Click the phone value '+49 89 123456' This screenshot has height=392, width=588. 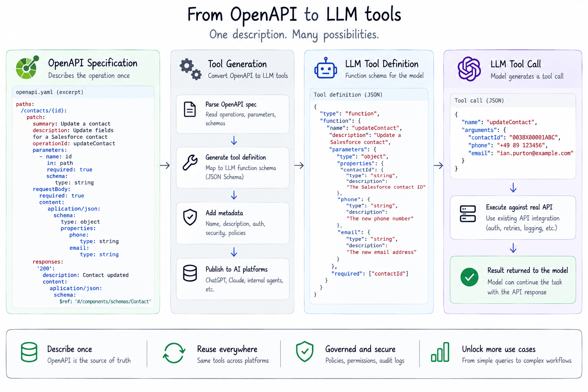pos(521,145)
